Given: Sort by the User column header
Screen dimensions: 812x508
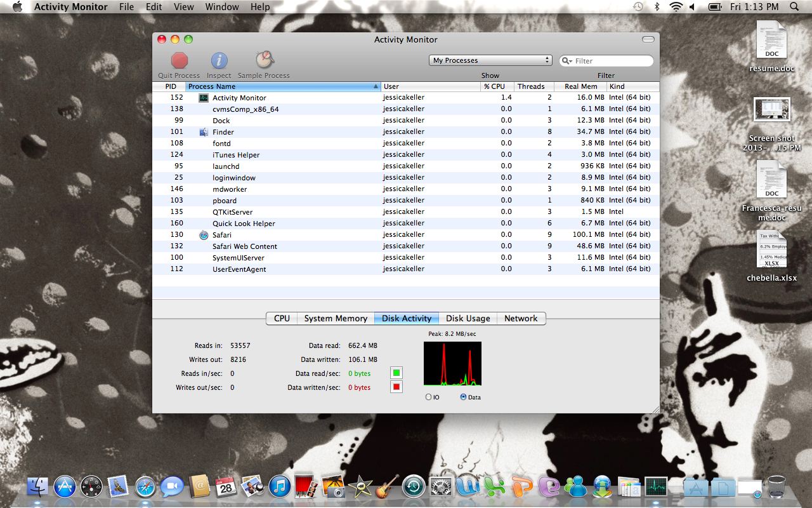Looking at the screenshot, I should tap(431, 86).
